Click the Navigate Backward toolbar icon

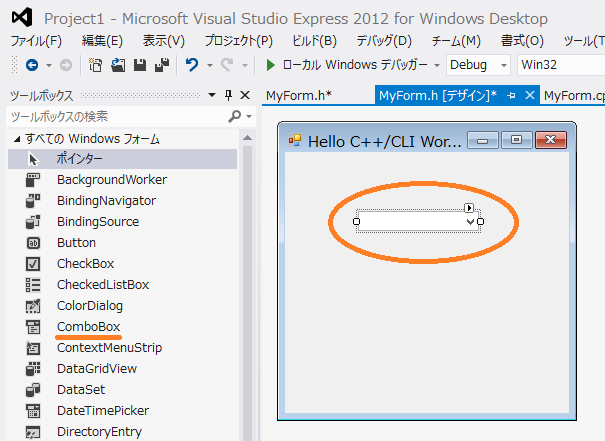tap(31, 64)
